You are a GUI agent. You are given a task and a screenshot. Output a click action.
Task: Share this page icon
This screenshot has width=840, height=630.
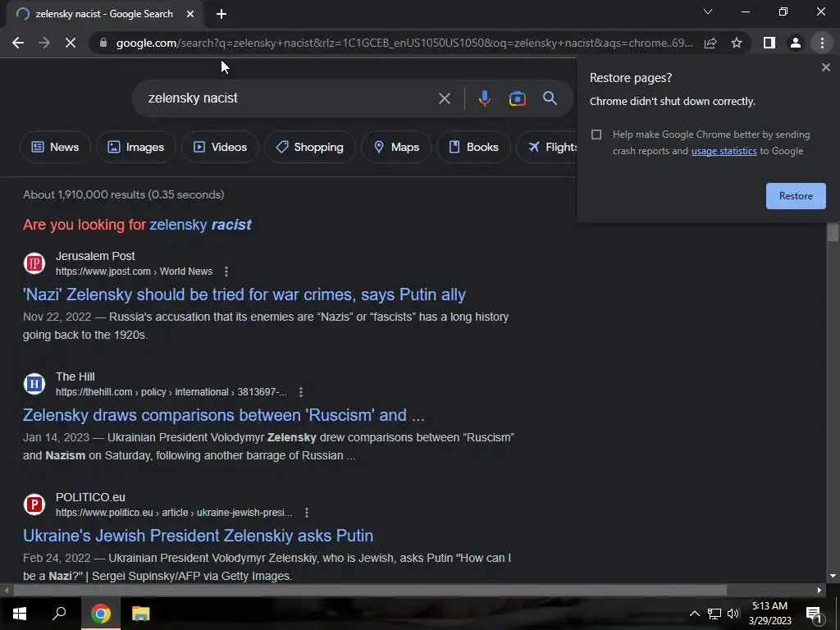[x=710, y=43]
